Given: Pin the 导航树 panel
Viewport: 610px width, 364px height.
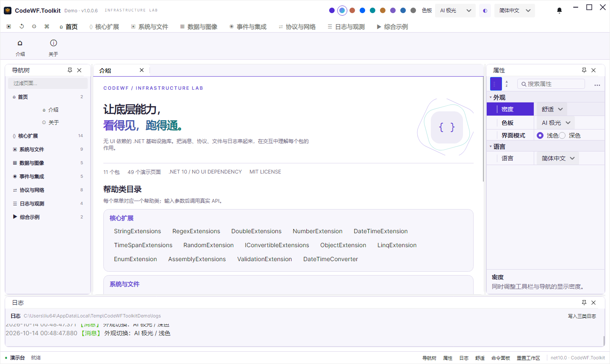Looking at the screenshot, I should tap(70, 70).
